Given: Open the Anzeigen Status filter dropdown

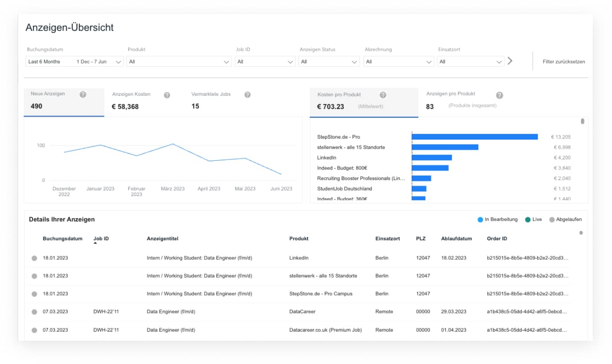Looking at the screenshot, I should click(x=330, y=62).
